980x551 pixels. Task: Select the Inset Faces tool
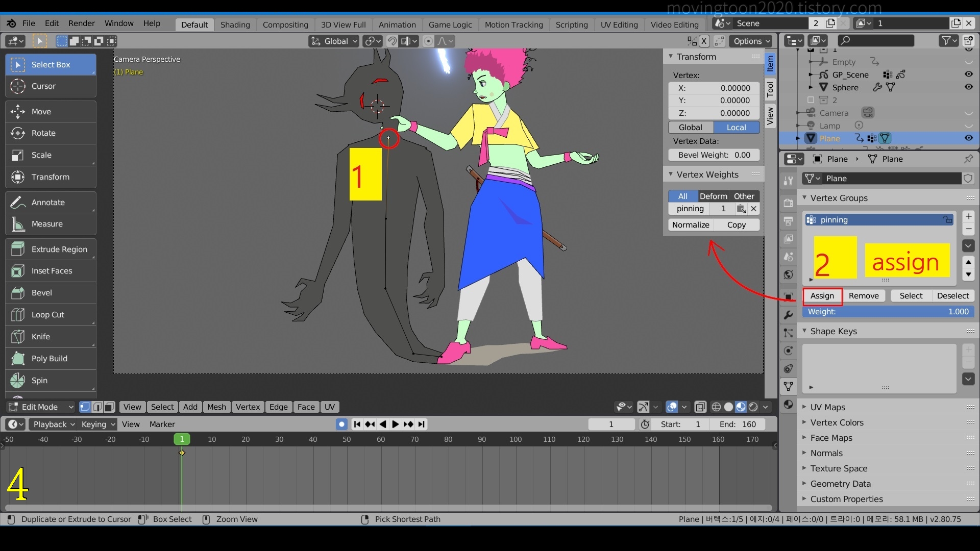[51, 271]
